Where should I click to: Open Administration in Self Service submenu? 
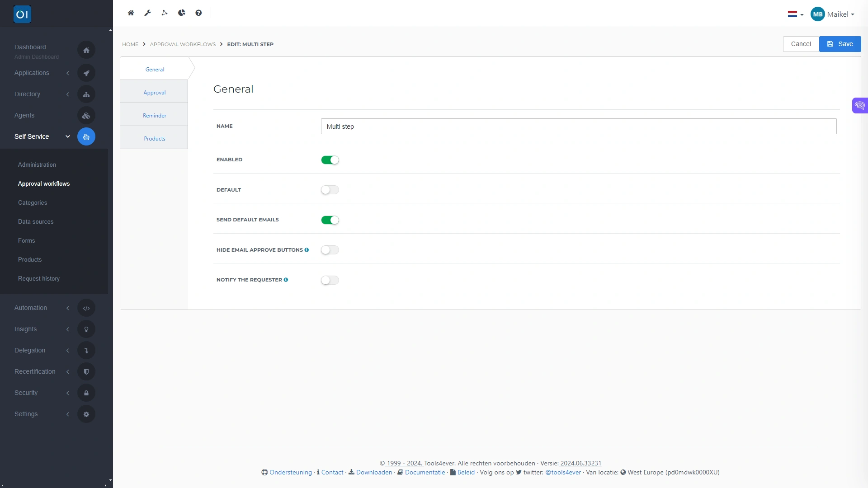point(37,165)
